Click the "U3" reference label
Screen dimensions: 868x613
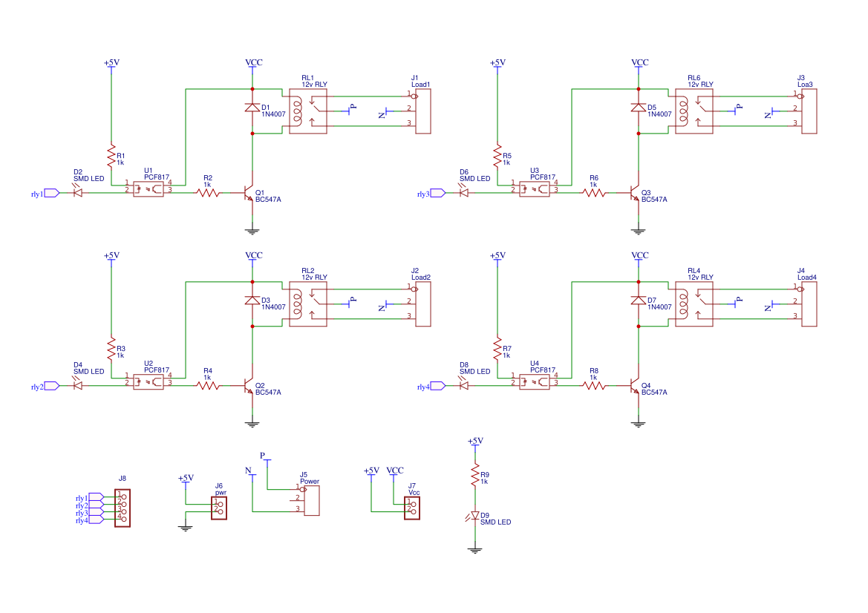click(535, 171)
